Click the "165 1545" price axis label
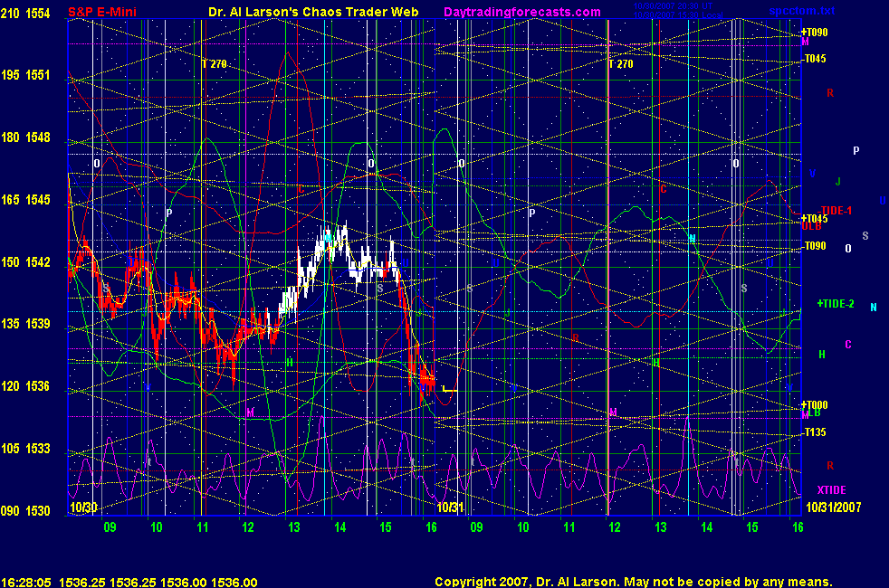Image resolution: width=889 pixels, height=588 pixels. (25, 200)
